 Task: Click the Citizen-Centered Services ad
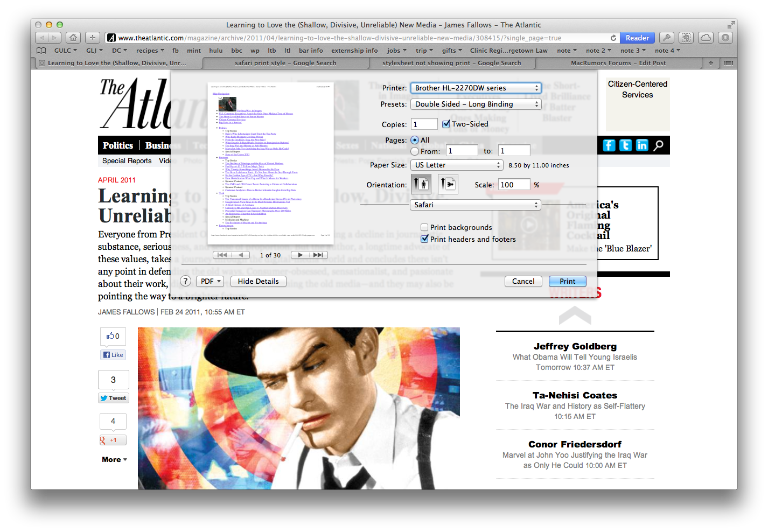[x=638, y=104]
